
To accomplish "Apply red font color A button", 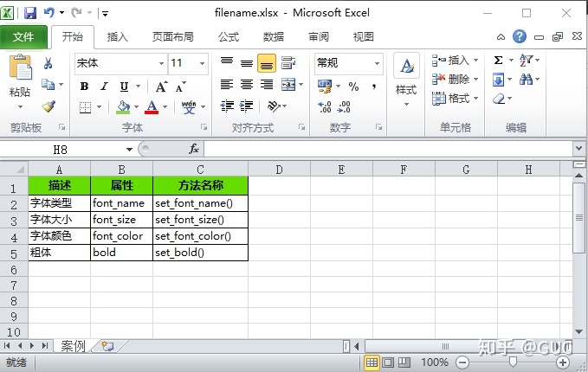I will point(152,107).
